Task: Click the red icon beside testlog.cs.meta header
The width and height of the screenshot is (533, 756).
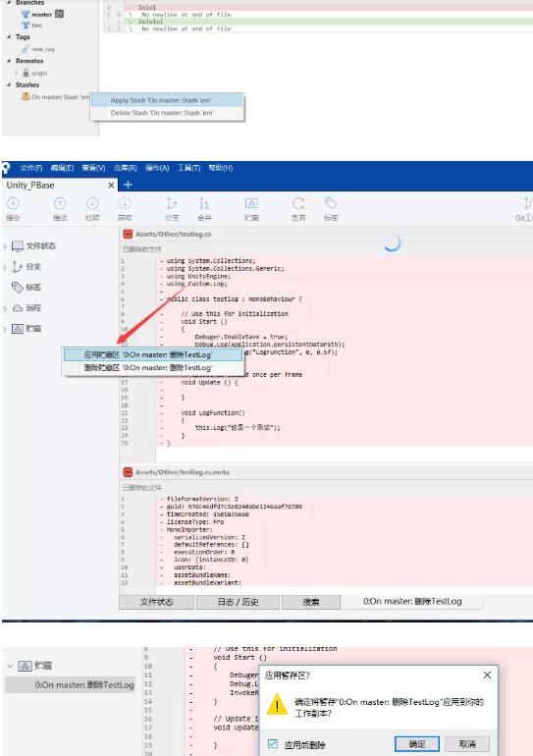Action: click(128, 472)
